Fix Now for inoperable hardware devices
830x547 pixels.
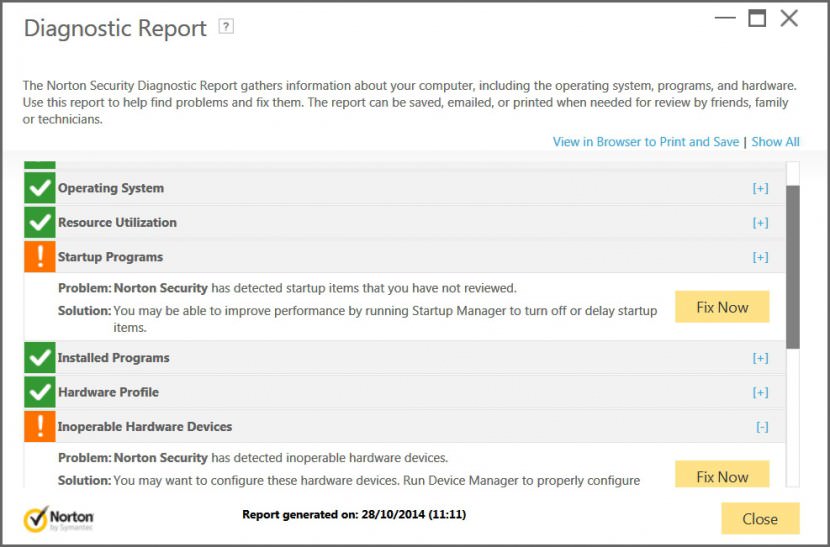(x=722, y=474)
